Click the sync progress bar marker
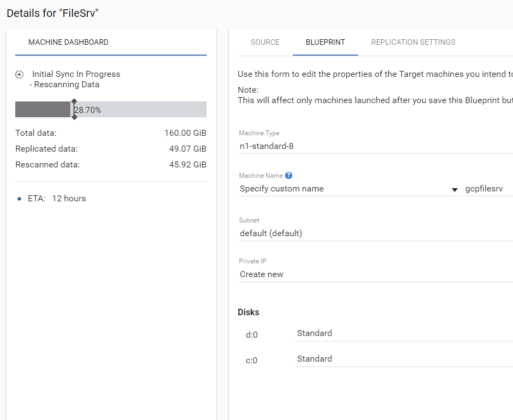This screenshot has width=513, height=420. [74, 109]
